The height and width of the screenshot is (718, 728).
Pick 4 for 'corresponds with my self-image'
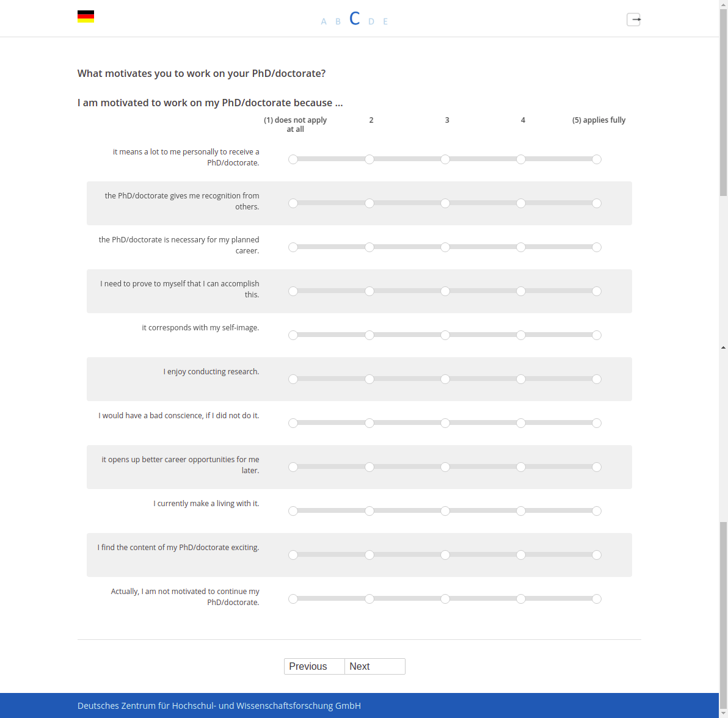point(521,335)
